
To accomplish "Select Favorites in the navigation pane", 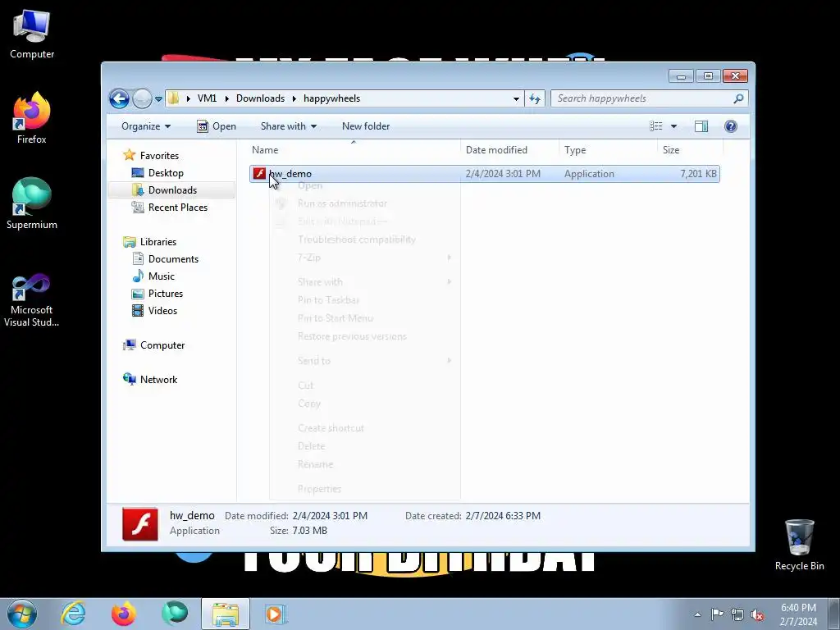I will pos(159,155).
